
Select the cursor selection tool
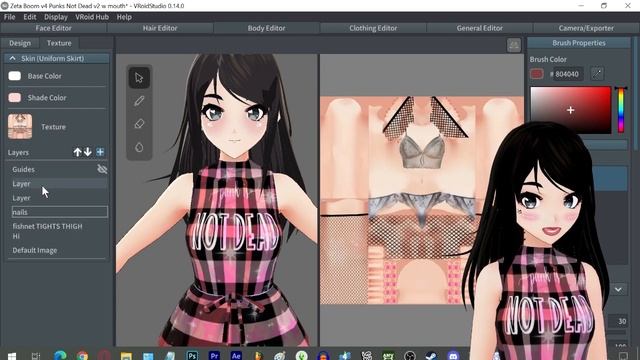pyautogui.click(x=139, y=78)
